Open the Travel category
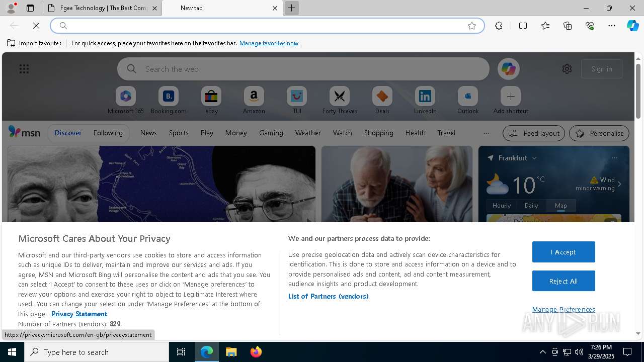Image resolution: width=644 pixels, height=362 pixels. tap(446, 133)
